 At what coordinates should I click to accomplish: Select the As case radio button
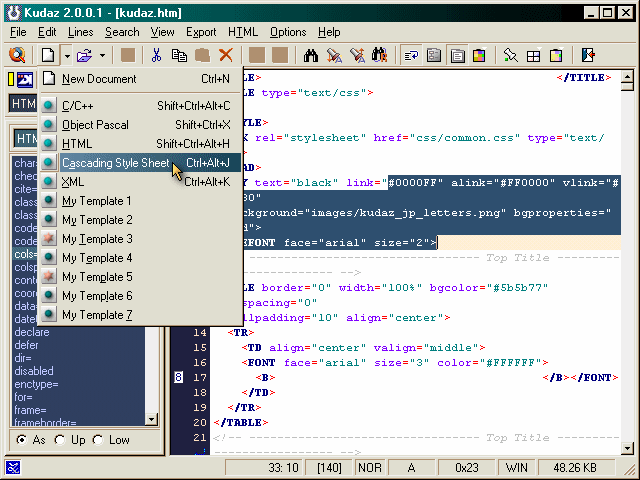[21, 440]
